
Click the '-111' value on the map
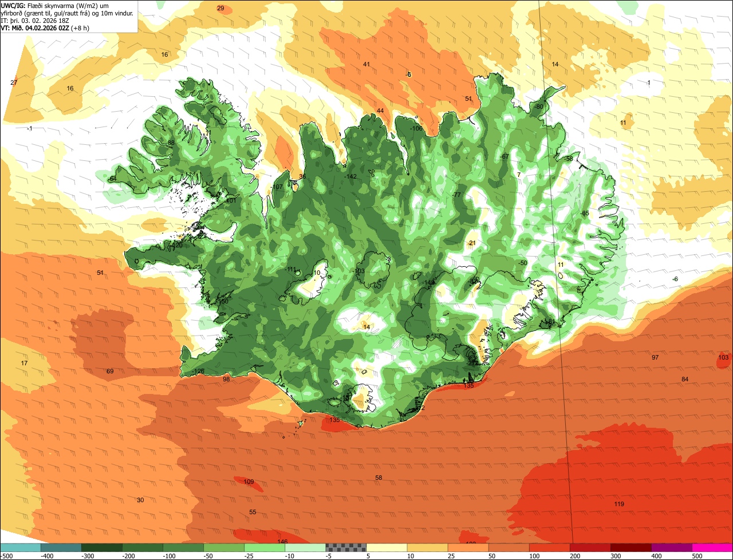(291, 270)
